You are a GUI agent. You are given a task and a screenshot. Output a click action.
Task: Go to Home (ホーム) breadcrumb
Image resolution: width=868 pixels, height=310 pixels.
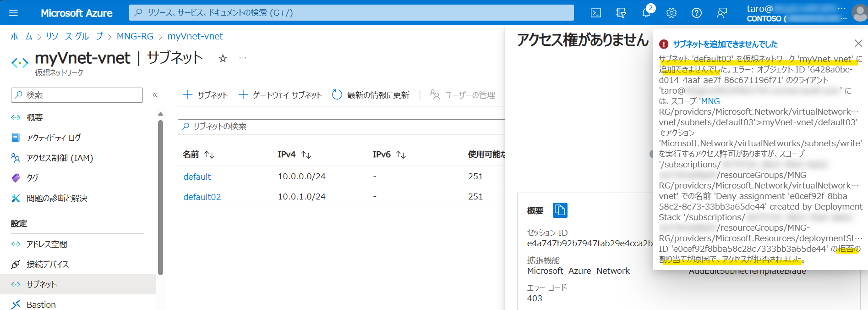click(22, 36)
